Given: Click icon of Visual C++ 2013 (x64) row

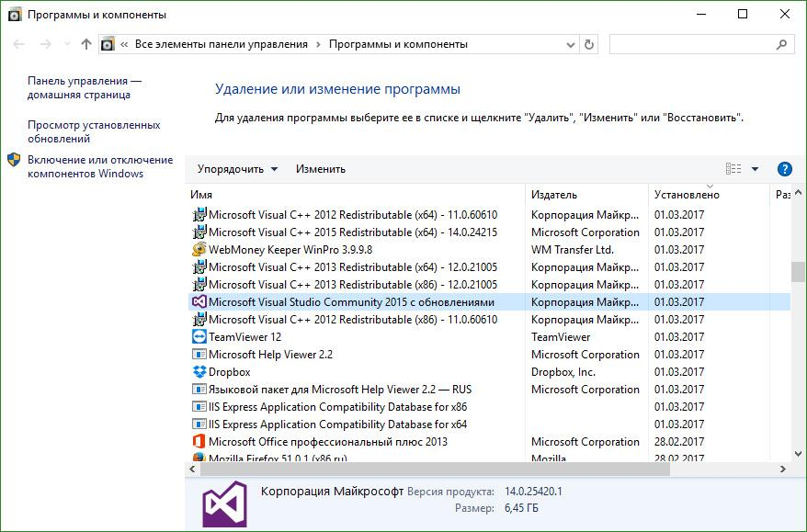Looking at the screenshot, I should point(199,267).
